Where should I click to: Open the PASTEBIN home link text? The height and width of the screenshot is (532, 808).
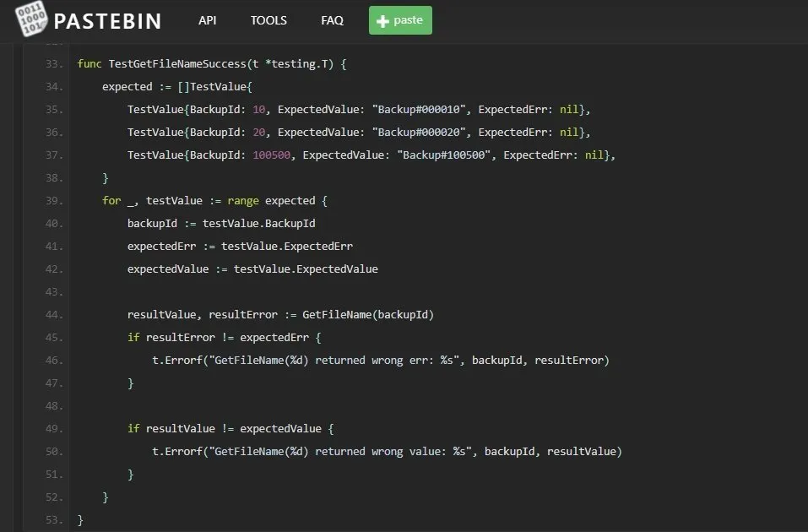click(x=107, y=21)
